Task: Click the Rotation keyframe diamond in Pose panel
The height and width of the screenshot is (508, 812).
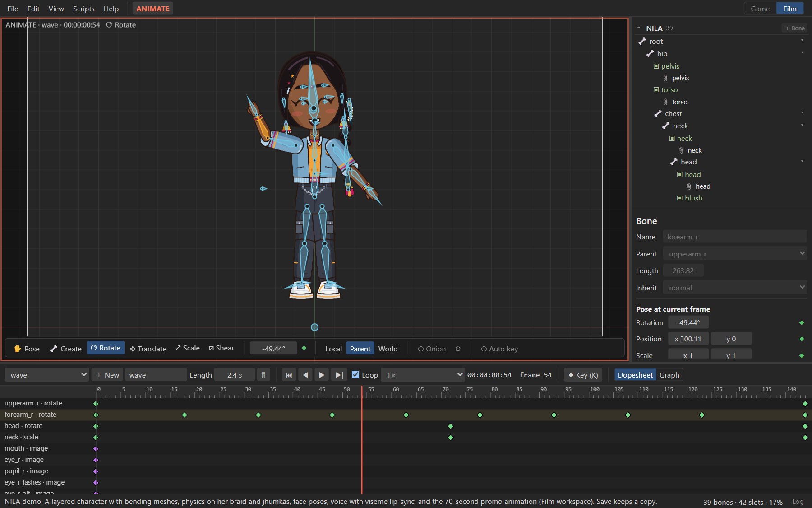Action: click(802, 322)
